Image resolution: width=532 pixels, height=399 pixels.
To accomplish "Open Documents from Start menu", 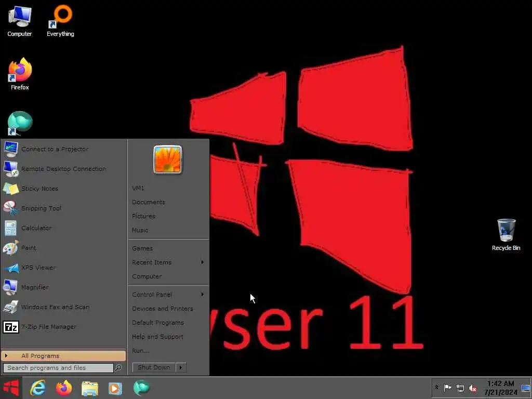I will click(149, 202).
